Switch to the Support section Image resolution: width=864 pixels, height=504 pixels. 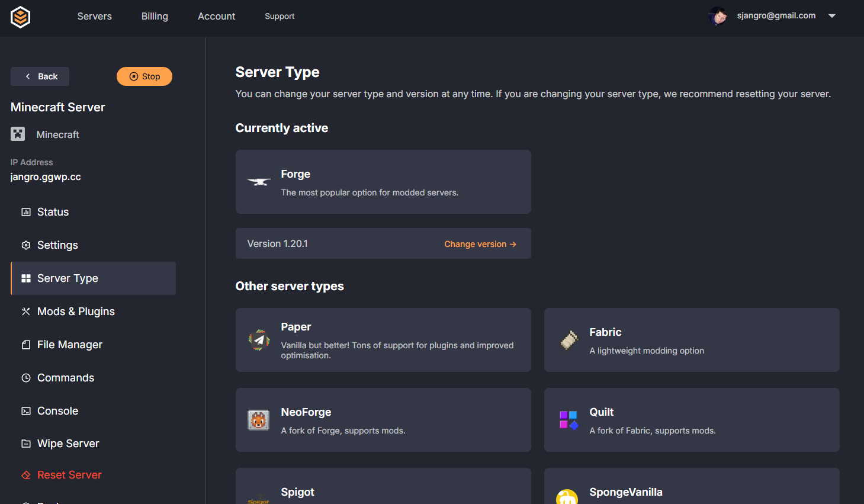pyautogui.click(x=280, y=16)
